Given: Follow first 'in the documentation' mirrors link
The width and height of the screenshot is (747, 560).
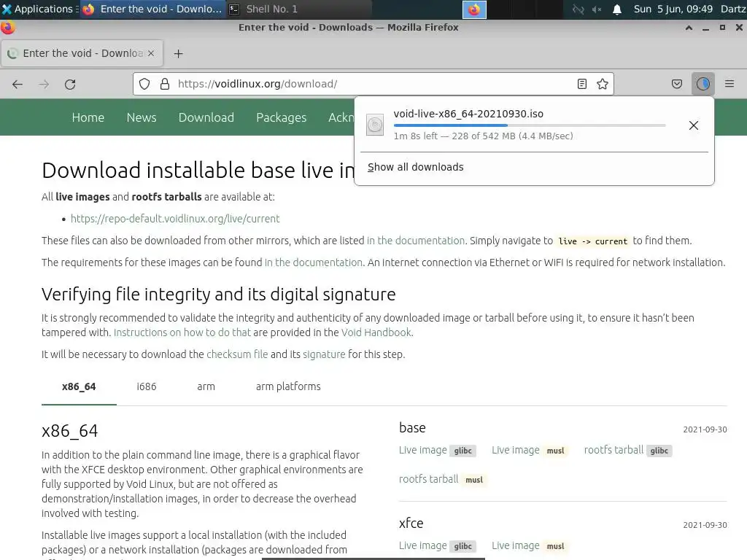Looking at the screenshot, I should coord(415,241).
